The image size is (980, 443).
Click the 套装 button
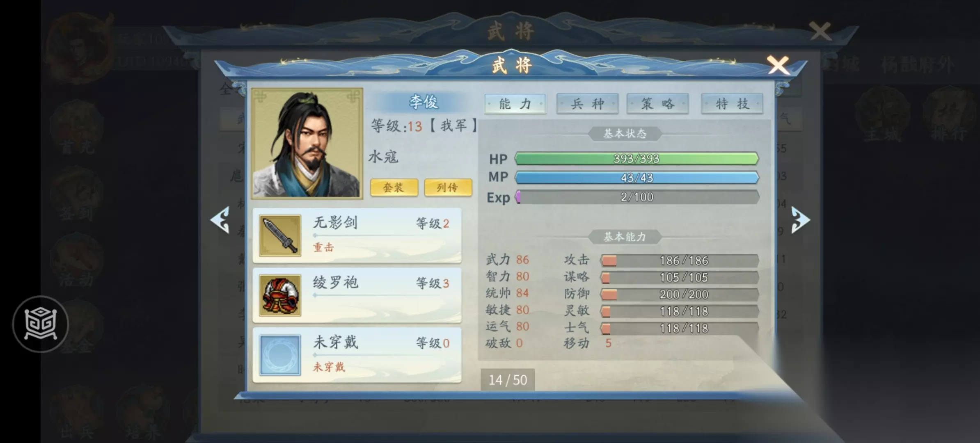point(394,187)
